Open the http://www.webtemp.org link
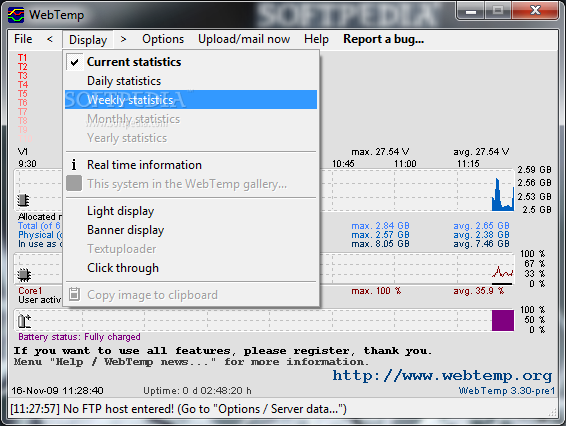The height and width of the screenshot is (426, 566). [442, 375]
